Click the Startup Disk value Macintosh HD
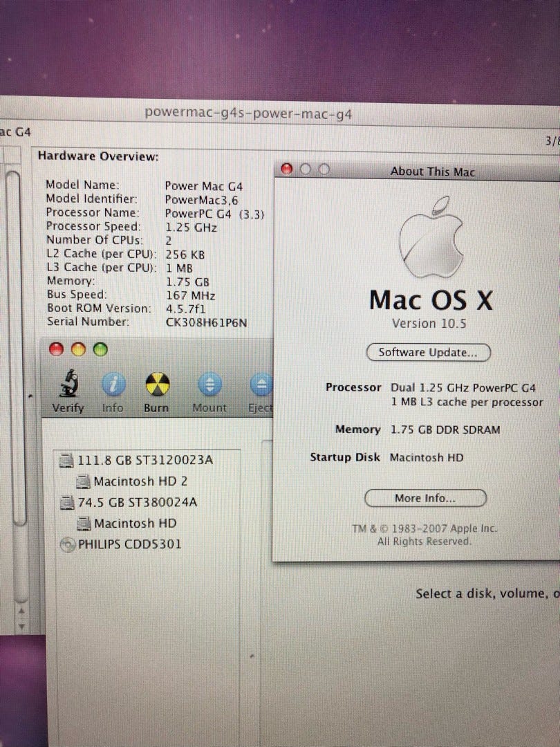Screen dimensions: 560x747 [x=426, y=458]
